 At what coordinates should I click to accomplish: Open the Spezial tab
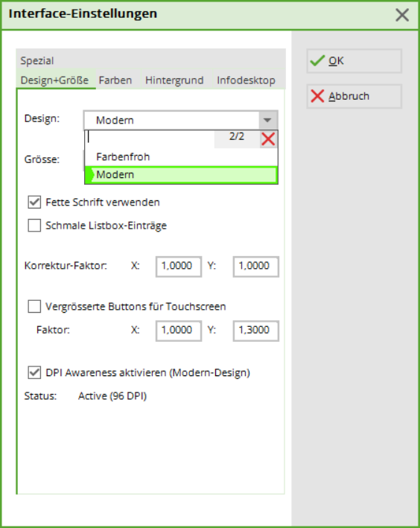pos(37,60)
